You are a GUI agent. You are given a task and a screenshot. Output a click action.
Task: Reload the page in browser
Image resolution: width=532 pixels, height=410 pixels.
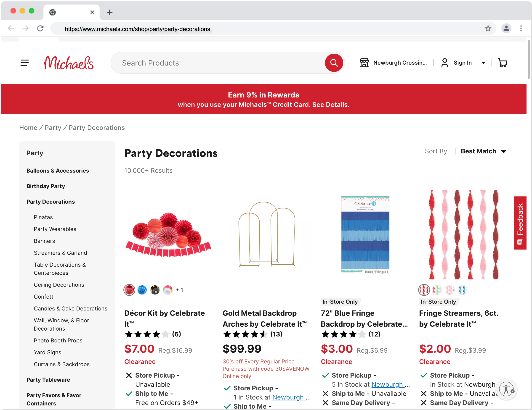click(x=40, y=29)
